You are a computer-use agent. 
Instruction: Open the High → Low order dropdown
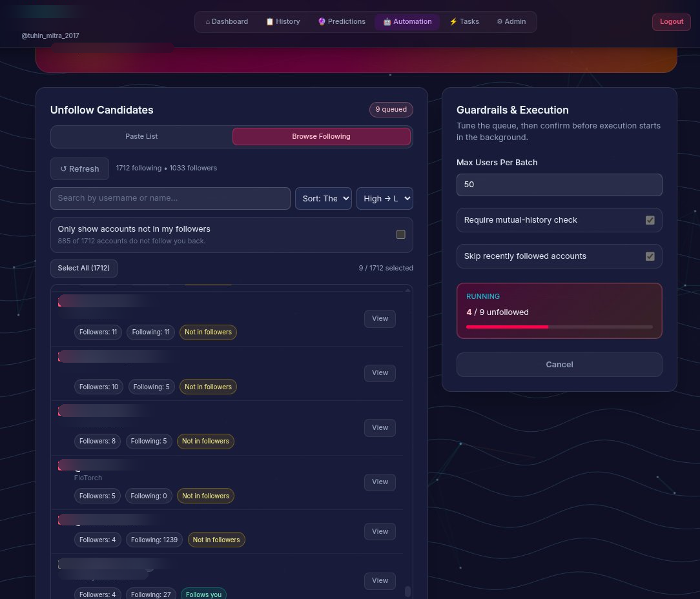(384, 199)
